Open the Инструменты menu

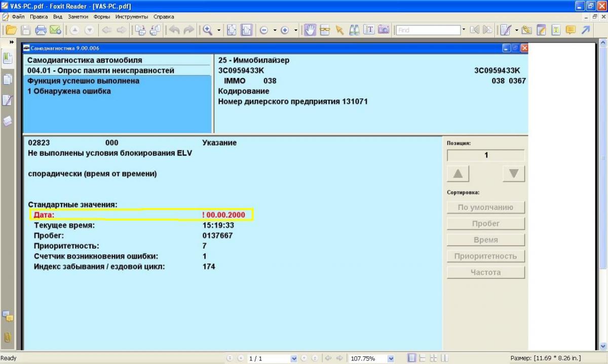pos(132,17)
